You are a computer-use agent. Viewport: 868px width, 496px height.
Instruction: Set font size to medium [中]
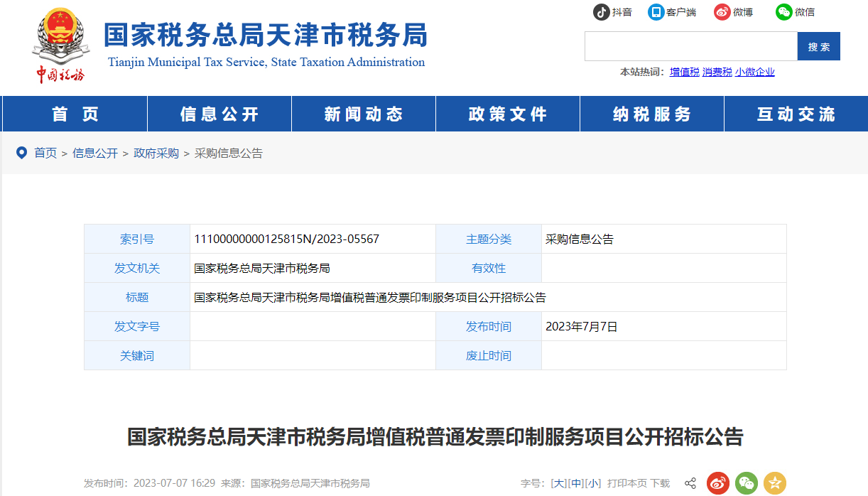pyautogui.click(x=576, y=483)
